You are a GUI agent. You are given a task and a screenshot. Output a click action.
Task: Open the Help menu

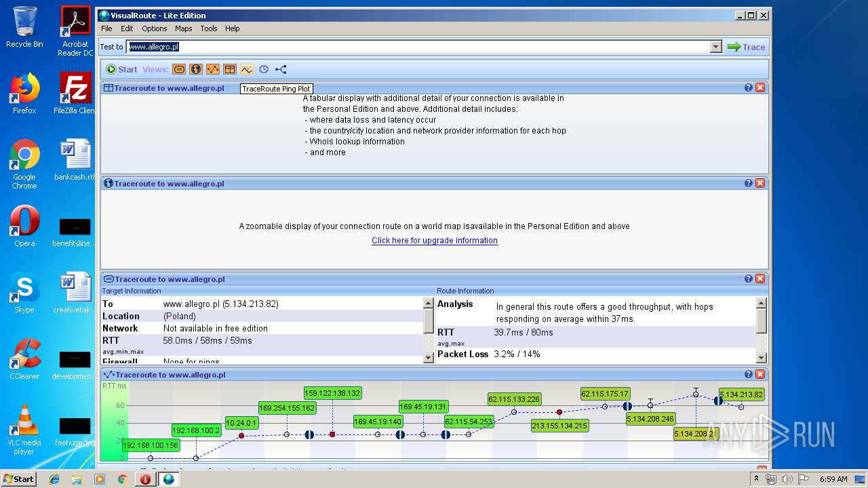pyautogui.click(x=233, y=28)
